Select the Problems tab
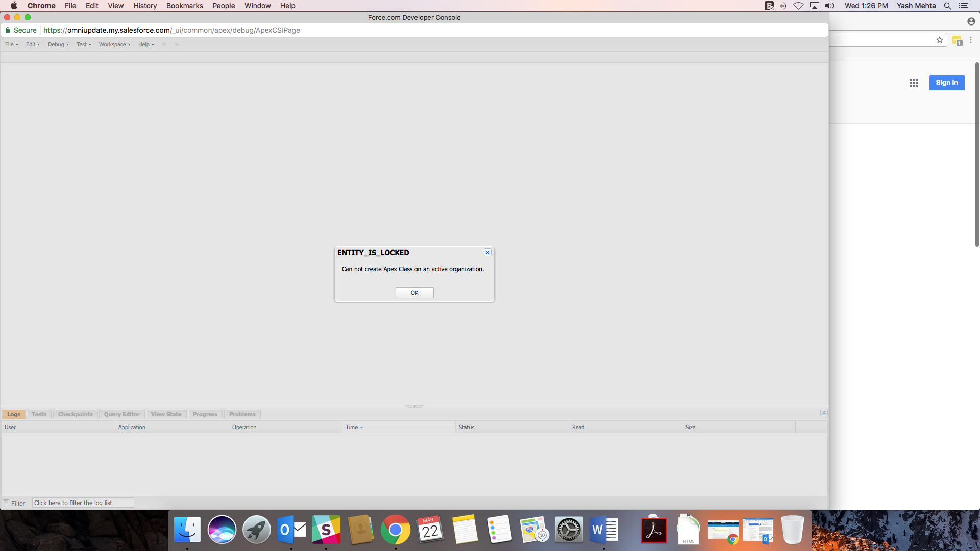 (x=242, y=414)
